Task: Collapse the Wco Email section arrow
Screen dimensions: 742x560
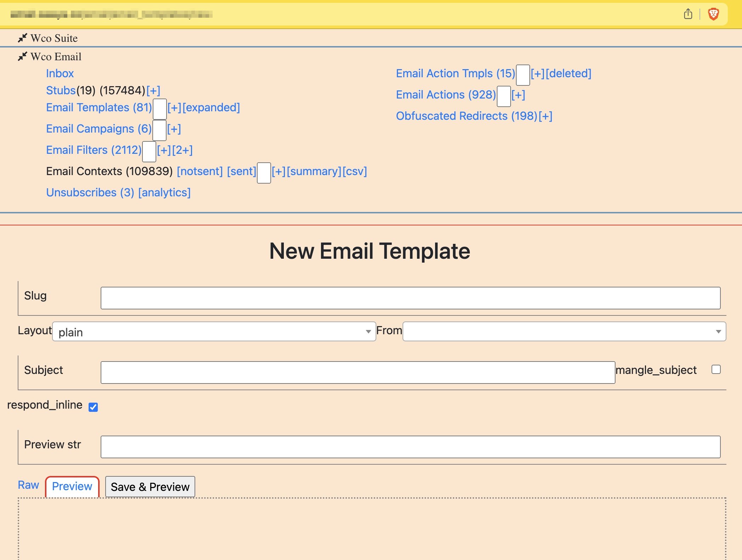Action: click(x=22, y=56)
